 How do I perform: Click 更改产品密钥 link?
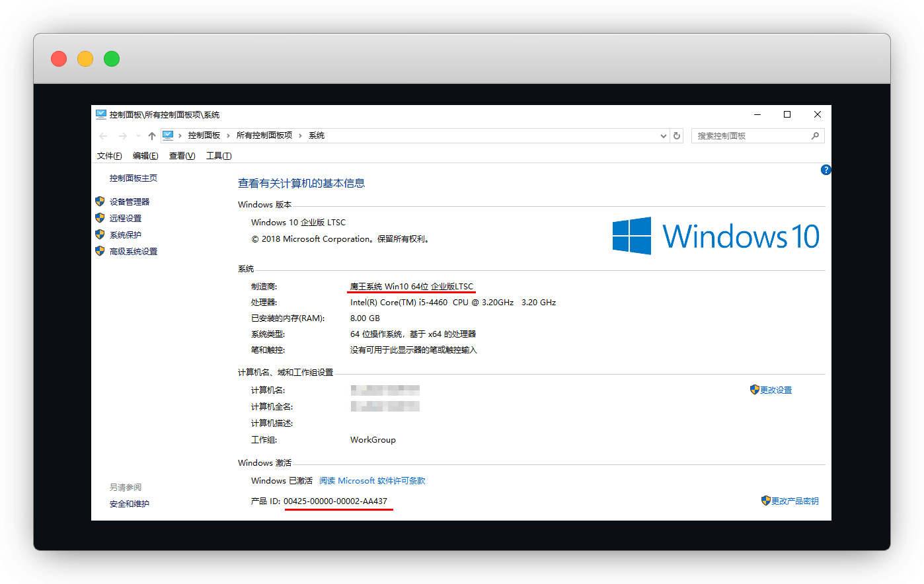(x=794, y=501)
